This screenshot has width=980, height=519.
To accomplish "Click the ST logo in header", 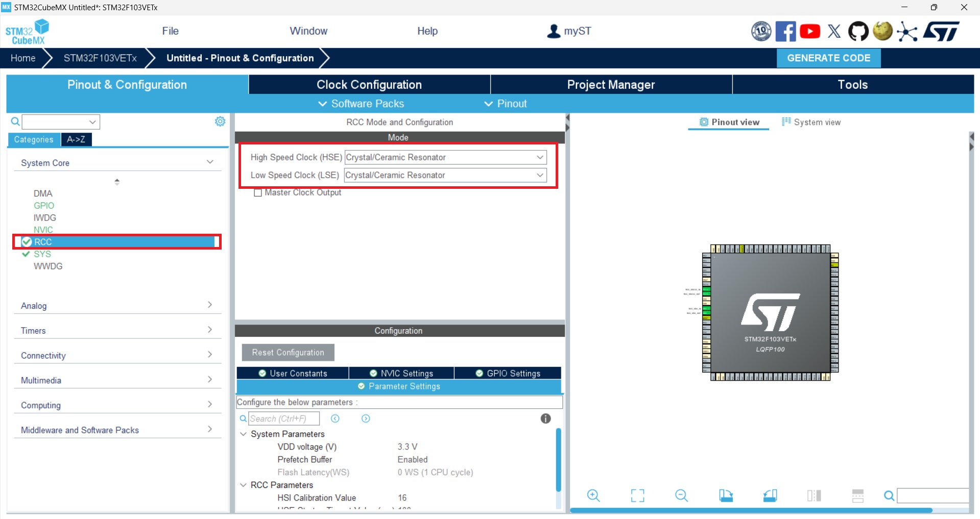I will [941, 31].
